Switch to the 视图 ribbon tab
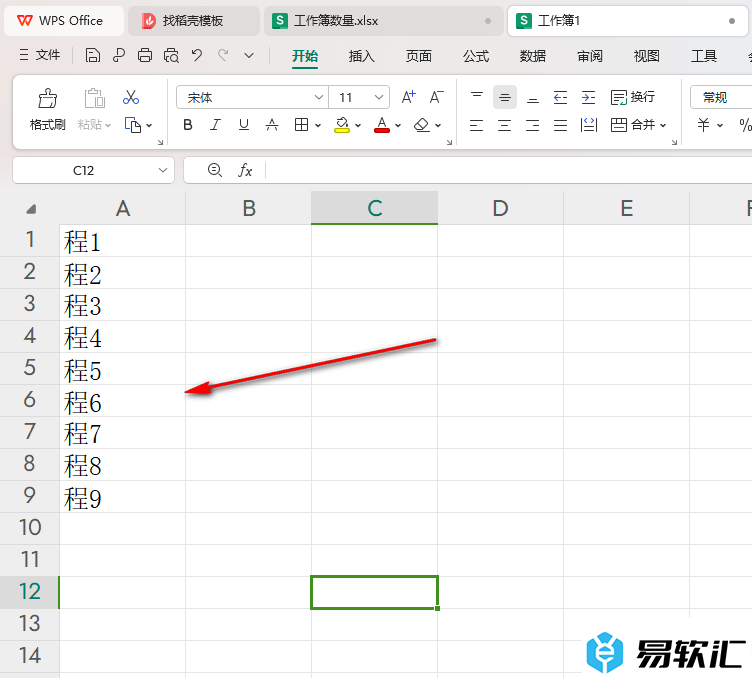The height and width of the screenshot is (678, 752). coord(646,56)
